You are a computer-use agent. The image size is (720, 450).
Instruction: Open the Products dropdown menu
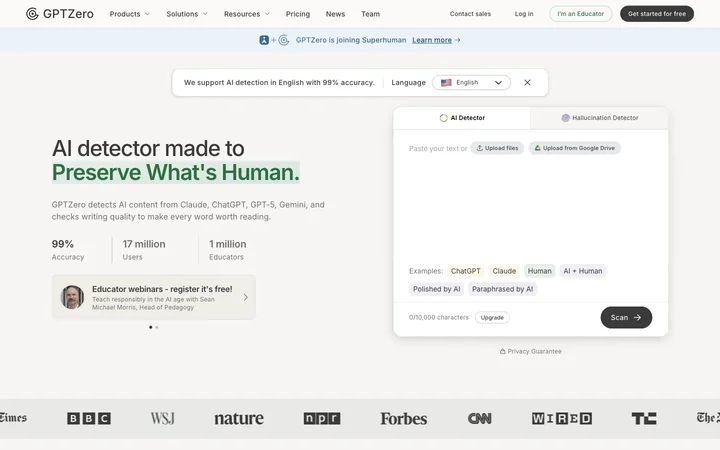(129, 14)
